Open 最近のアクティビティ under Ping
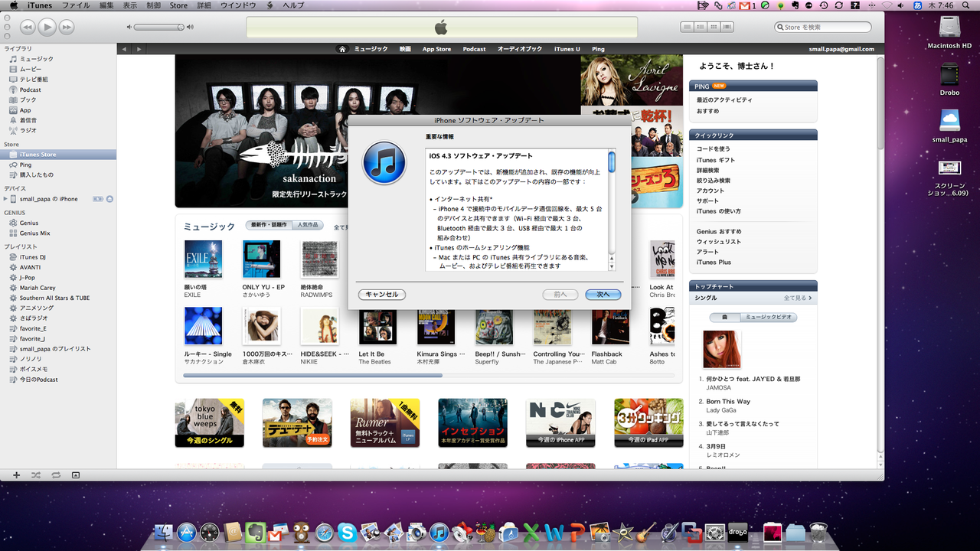This screenshot has height=551, width=980. click(724, 99)
